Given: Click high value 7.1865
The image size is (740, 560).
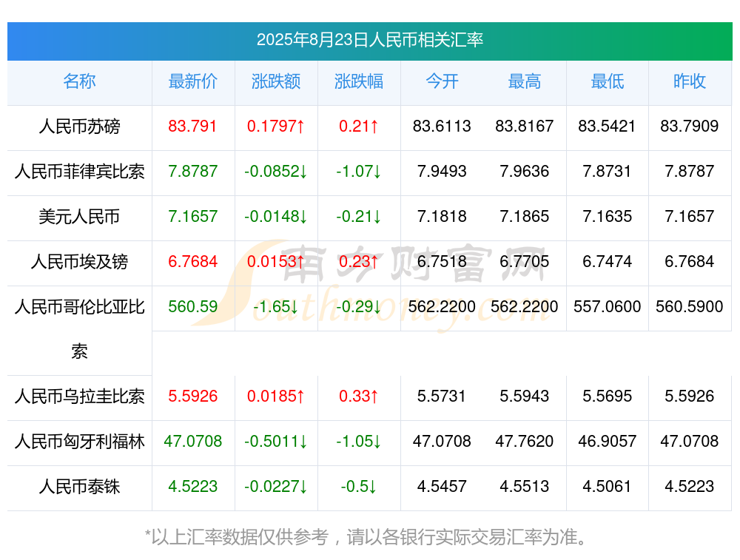Looking at the screenshot, I should click(525, 217).
